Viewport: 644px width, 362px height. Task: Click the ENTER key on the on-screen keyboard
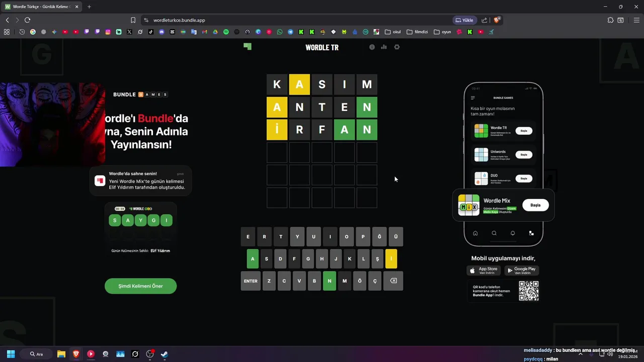[251, 281]
